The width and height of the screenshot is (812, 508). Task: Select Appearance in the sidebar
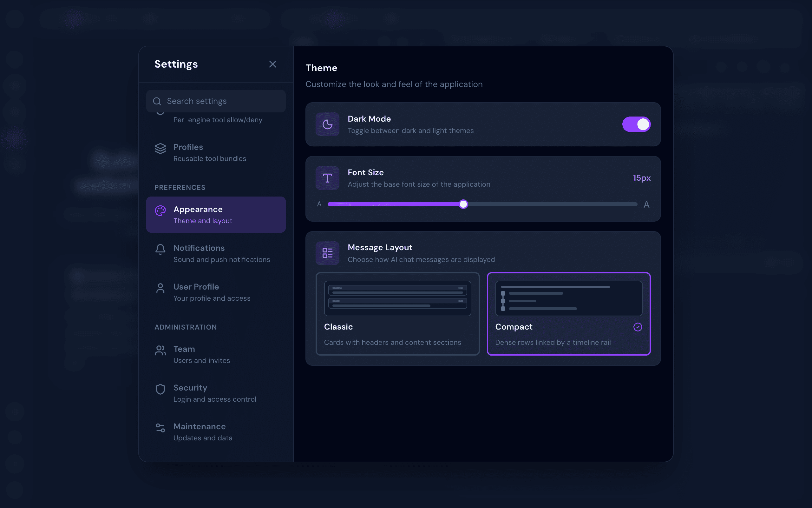(x=216, y=215)
